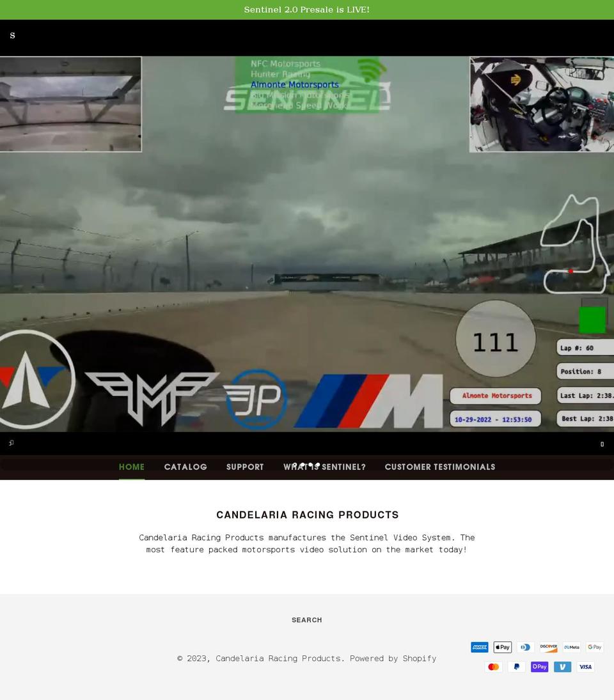This screenshot has width=614, height=700.
Task: Open the What Is Sentinel? page
Action: 324,467
